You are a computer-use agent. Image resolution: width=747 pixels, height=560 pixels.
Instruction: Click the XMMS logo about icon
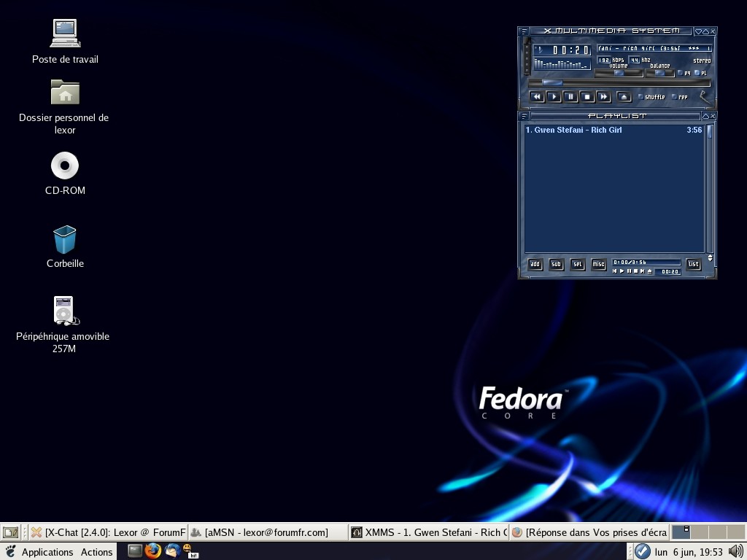(705, 97)
